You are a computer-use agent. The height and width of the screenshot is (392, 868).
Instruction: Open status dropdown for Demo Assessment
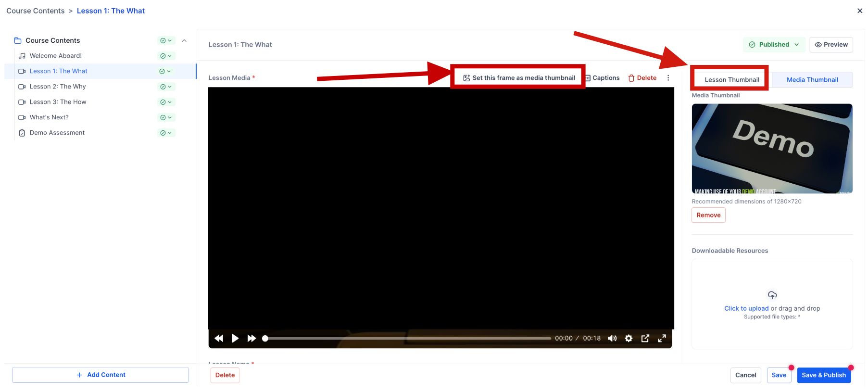pyautogui.click(x=166, y=133)
